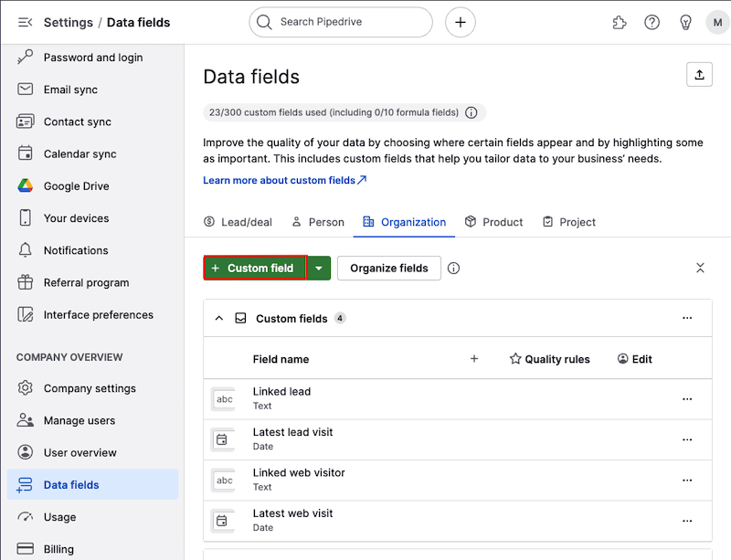This screenshot has width=731, height=560.
Task: Switch to the Product tab
Action: click(x=494, y=222)
